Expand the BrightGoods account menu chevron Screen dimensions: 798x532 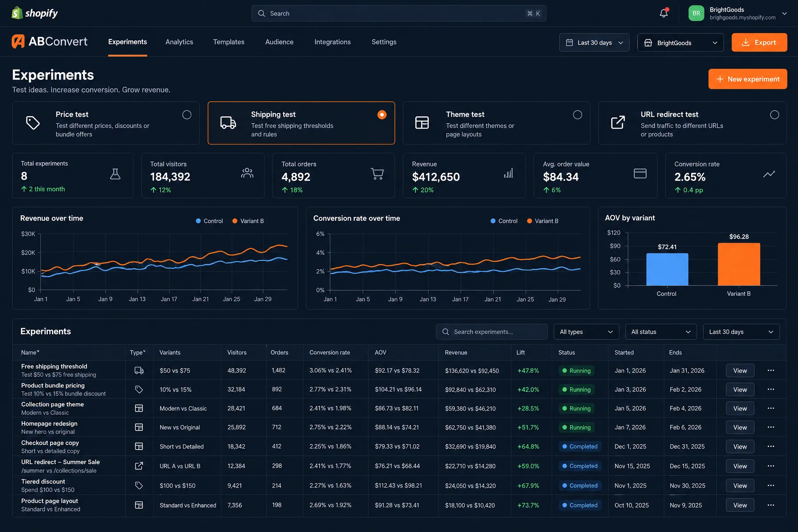point(785,13)
